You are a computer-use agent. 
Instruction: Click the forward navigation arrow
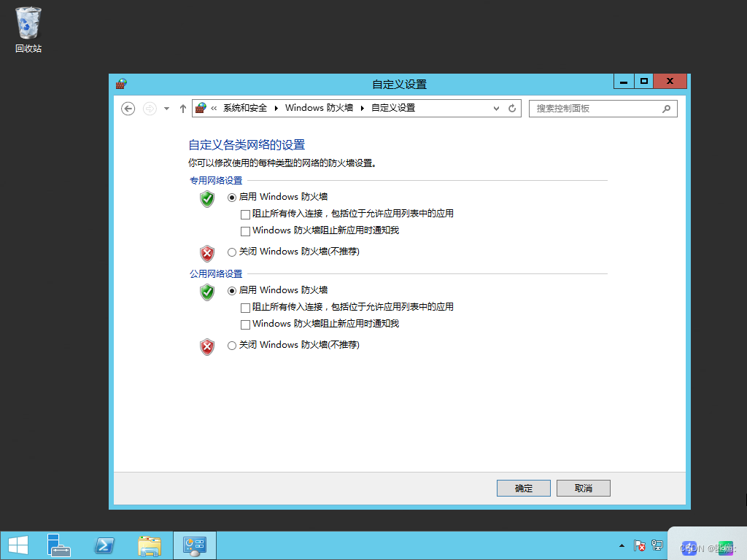click(150, 109)
